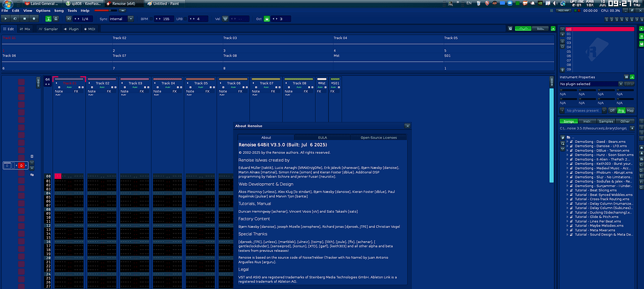Open the Options menu
Screen dimensions: 644x289
click(43, 10)
